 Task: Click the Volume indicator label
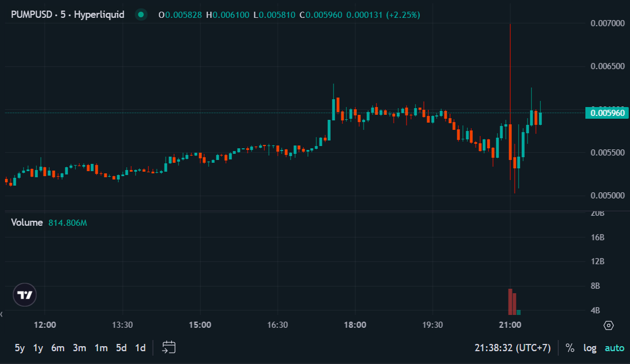tap(27, 222)
